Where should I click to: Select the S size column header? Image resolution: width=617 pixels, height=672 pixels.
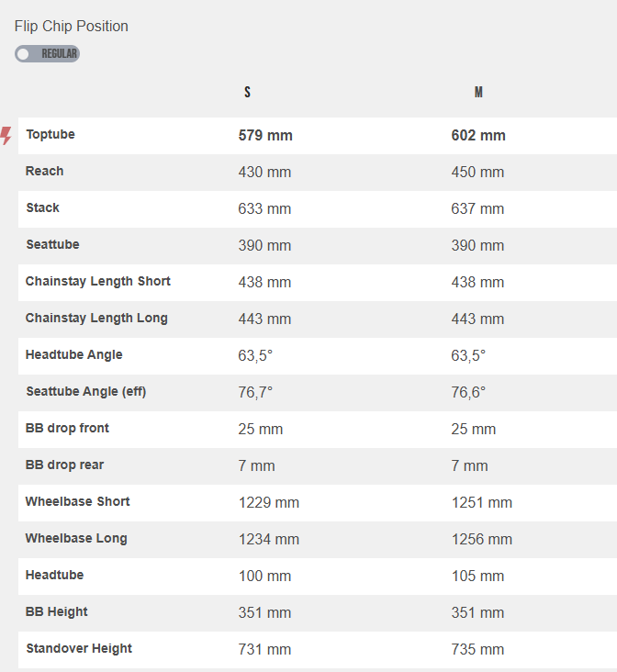[247, 93]
